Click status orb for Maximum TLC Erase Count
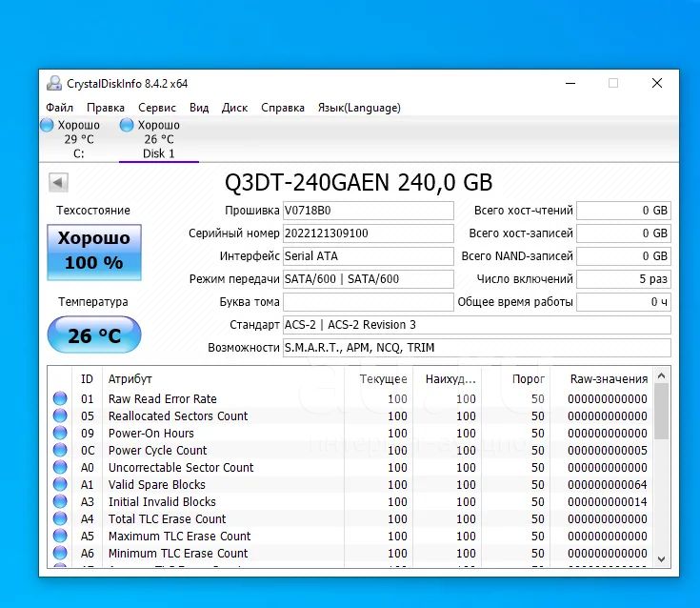The height and width of the screenshot is (608, 700). [x=60, y=536]
